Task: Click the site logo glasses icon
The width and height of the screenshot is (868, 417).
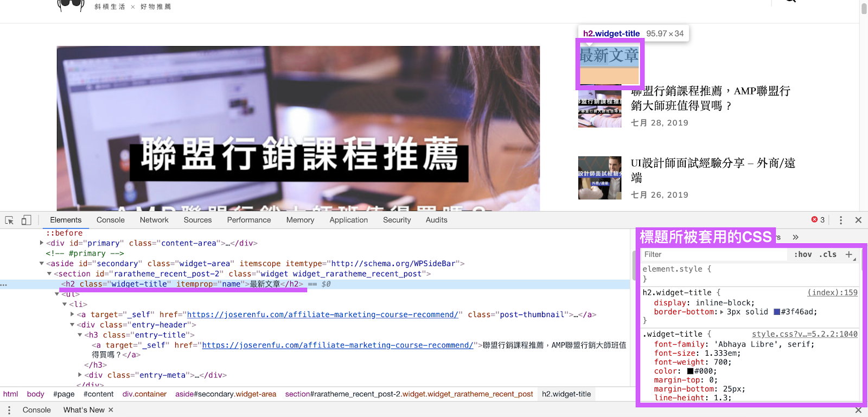Action: (x=71, y=5)
